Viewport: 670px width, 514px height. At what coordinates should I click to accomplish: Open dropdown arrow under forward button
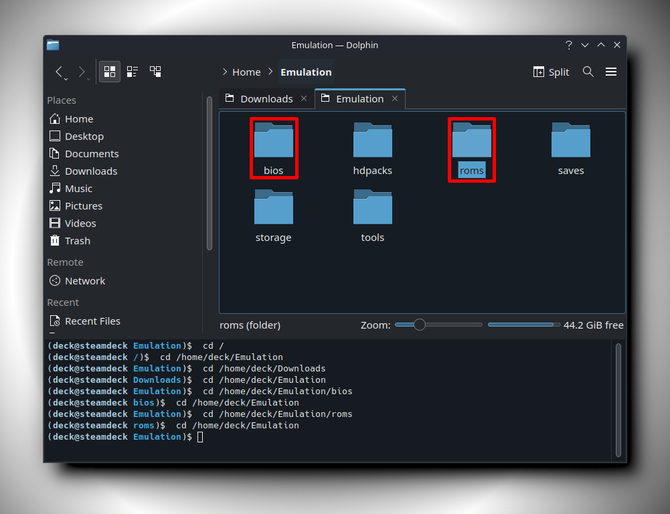click(88, 79)
